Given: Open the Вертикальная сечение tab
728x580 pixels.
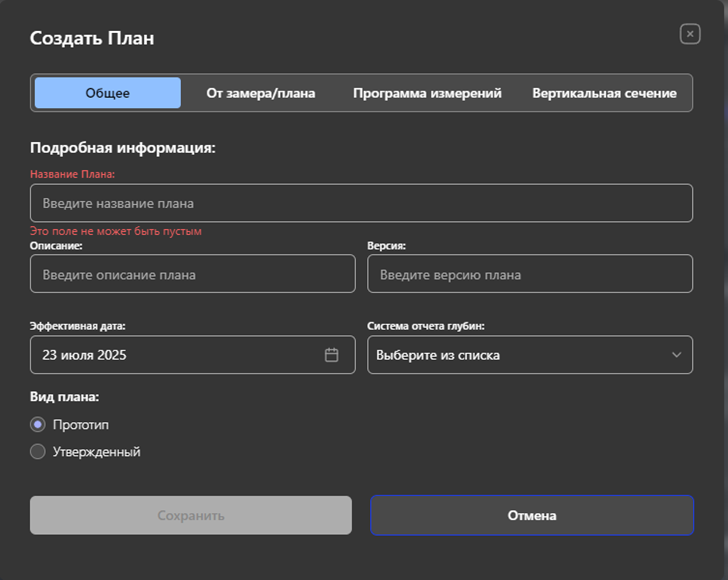Looking at the screenshot, I should click(x=604, y=93).
